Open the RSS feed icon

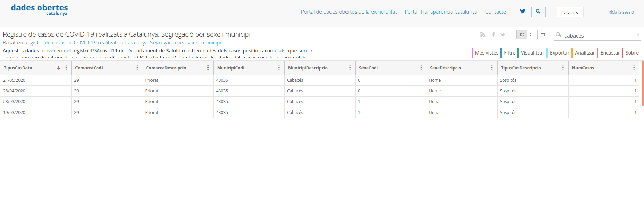pyautogui.click(x=482, y=34)
